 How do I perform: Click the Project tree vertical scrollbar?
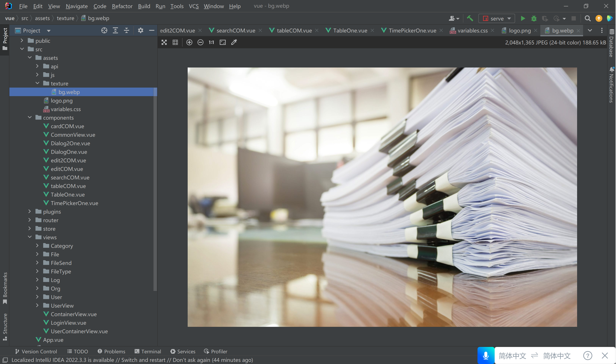pos(155,189)
